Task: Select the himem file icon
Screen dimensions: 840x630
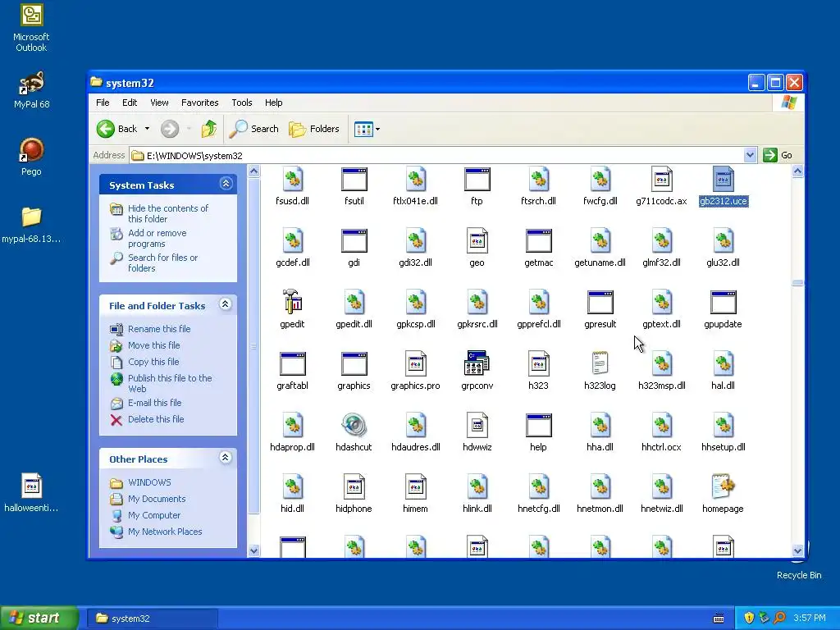Action: tap(416, 487)
